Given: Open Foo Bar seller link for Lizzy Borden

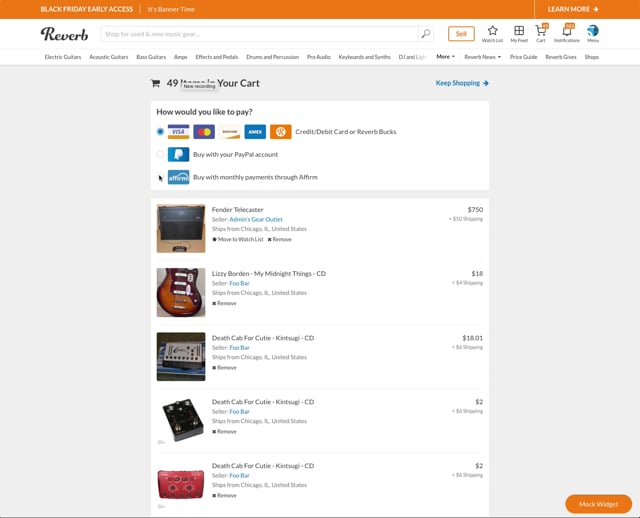Looking at the screenshot, I should (x=240, y=283).
